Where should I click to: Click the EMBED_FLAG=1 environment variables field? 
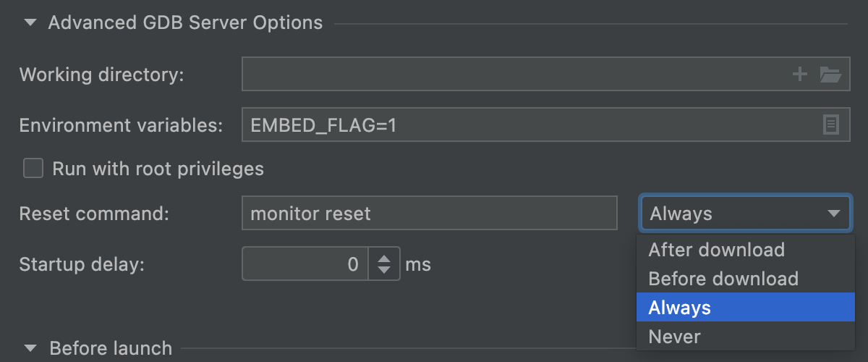pos(546,125)
